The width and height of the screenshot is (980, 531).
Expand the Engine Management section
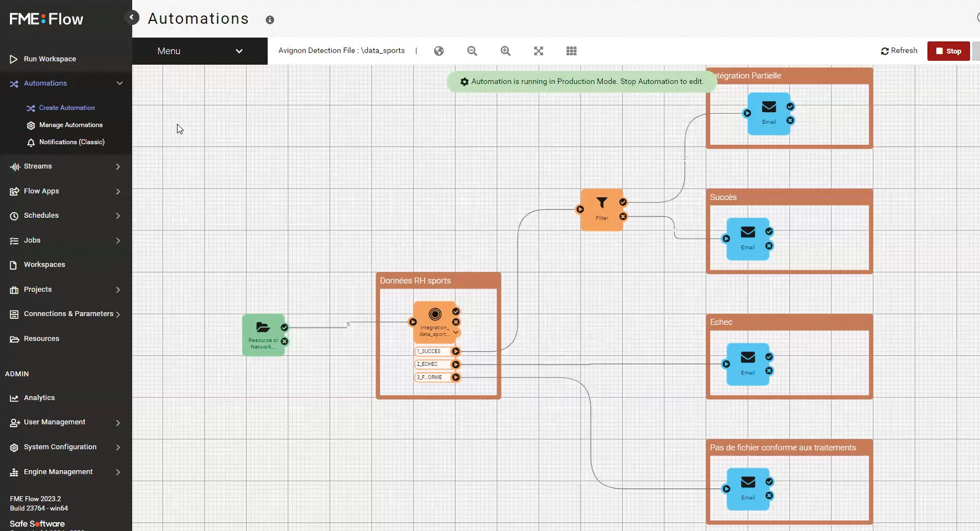click(118, 472)
